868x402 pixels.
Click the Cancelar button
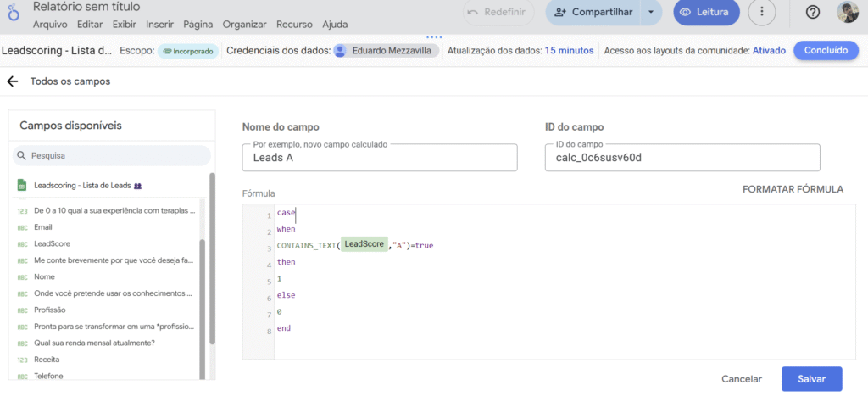[x=741, y=379]
